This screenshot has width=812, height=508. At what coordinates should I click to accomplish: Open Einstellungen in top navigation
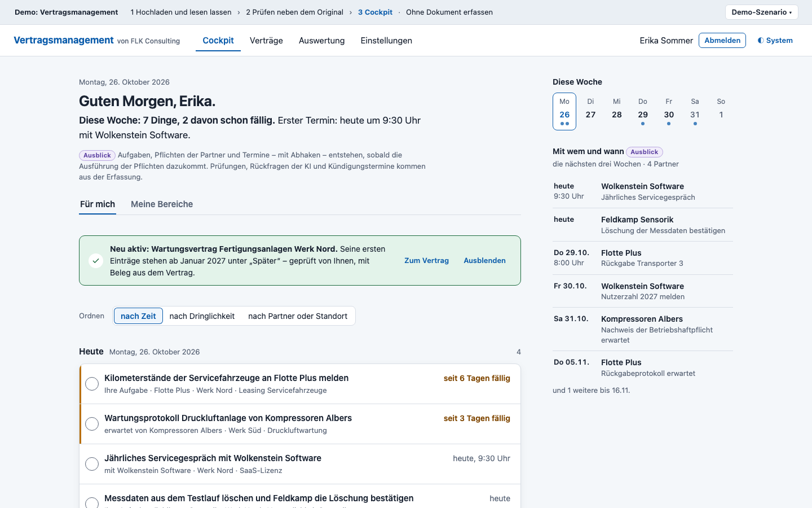point(386,41)
